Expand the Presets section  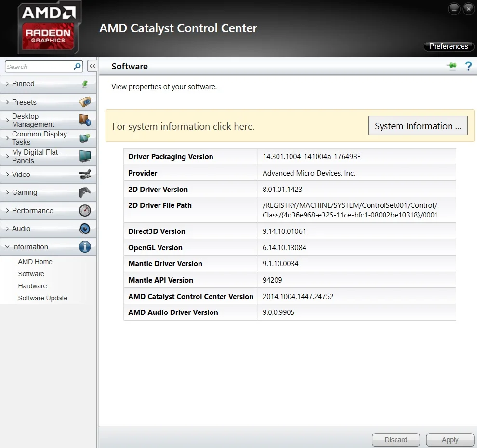click(48, 102)
